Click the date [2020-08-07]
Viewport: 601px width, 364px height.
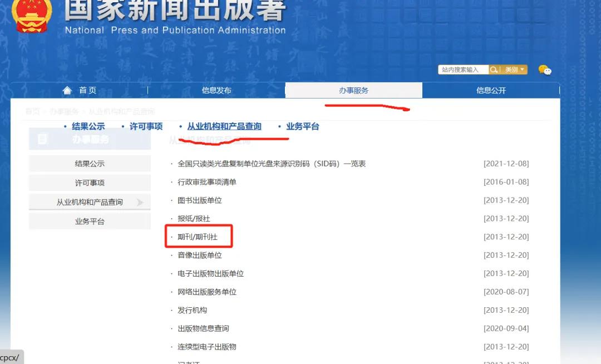(506, 292)
